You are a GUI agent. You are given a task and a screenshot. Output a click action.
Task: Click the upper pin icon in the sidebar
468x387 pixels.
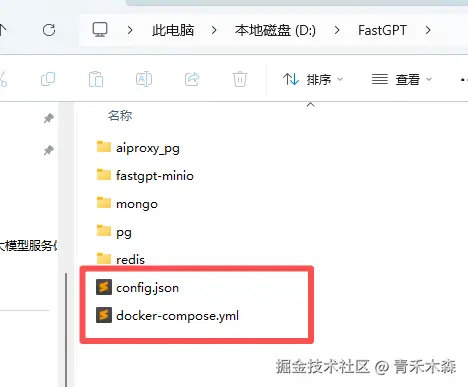[x=49, y=118]
